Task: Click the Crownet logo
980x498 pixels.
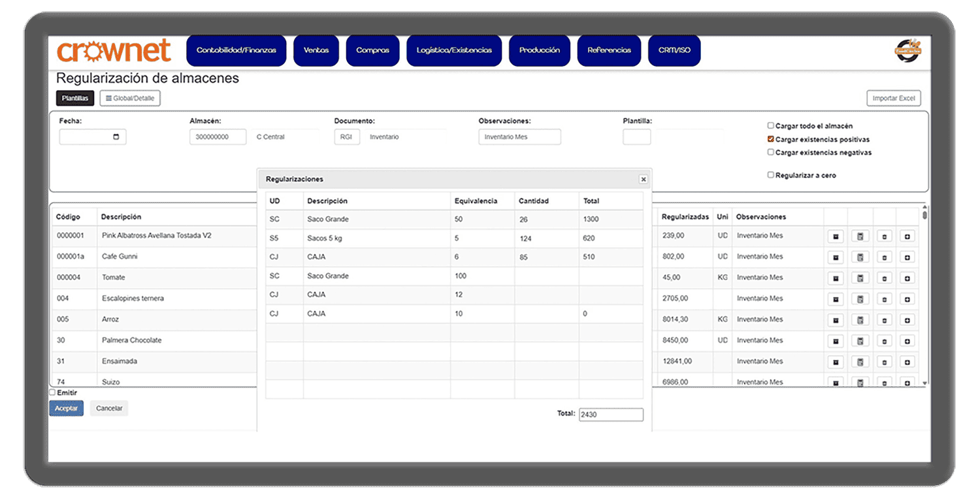Action: point(114,51)
